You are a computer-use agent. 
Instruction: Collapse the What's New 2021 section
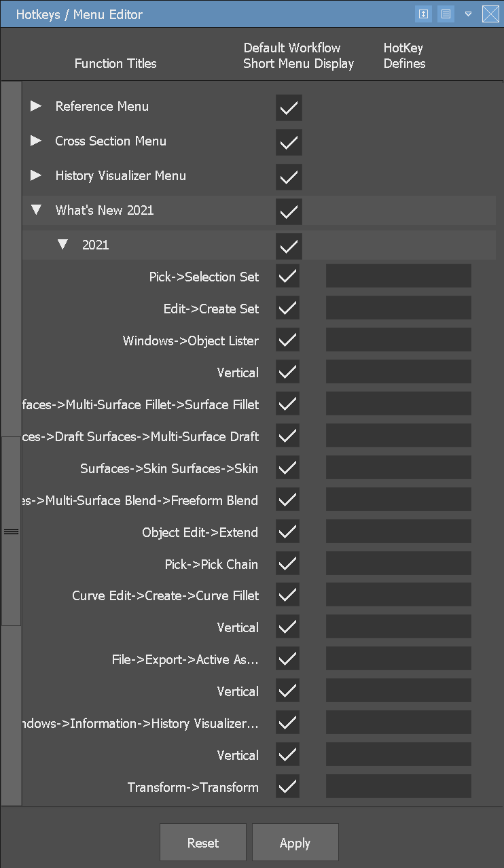click(x=36, y=210)
